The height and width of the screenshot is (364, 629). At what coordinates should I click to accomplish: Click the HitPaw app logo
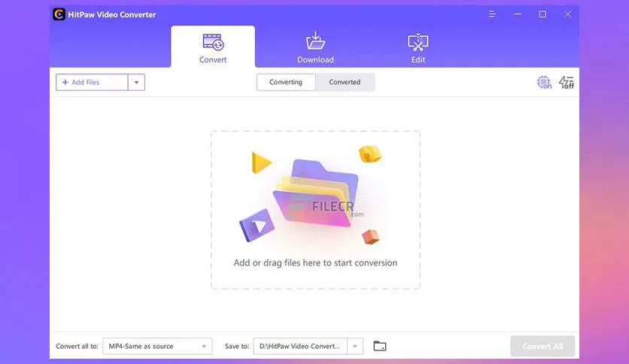[59, 14]
